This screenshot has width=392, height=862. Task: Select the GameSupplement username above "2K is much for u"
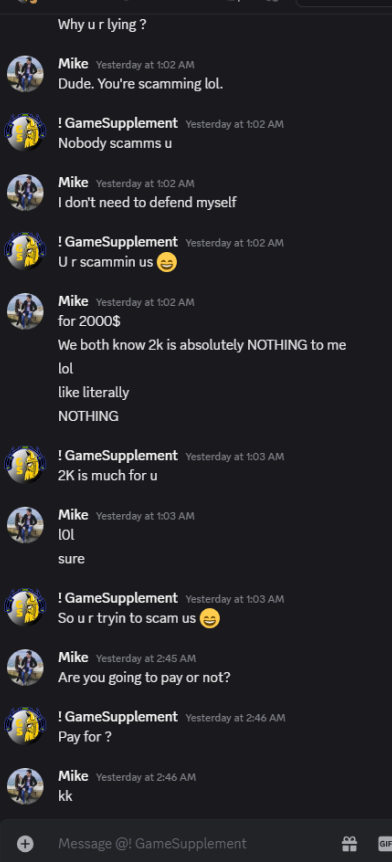(x=118, y=456)
